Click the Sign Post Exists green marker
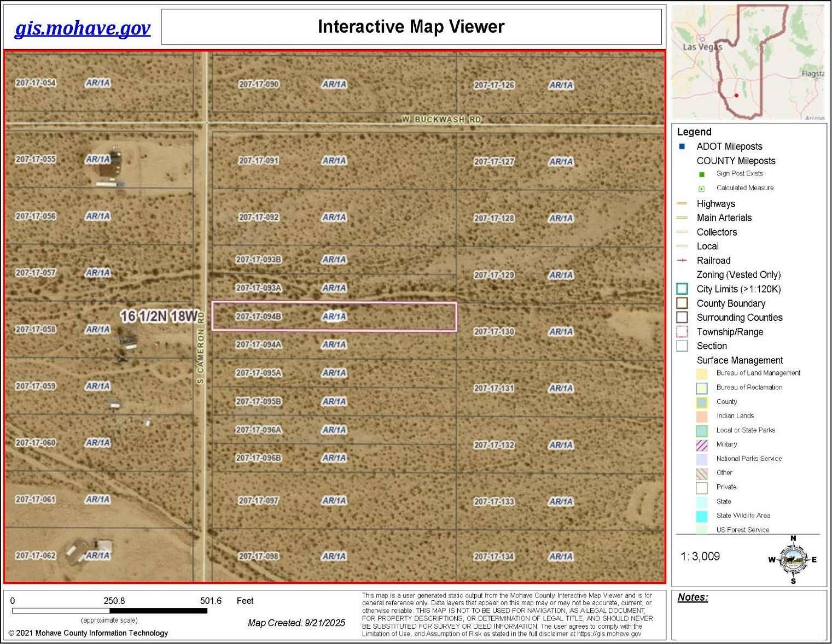 (701, 174)
